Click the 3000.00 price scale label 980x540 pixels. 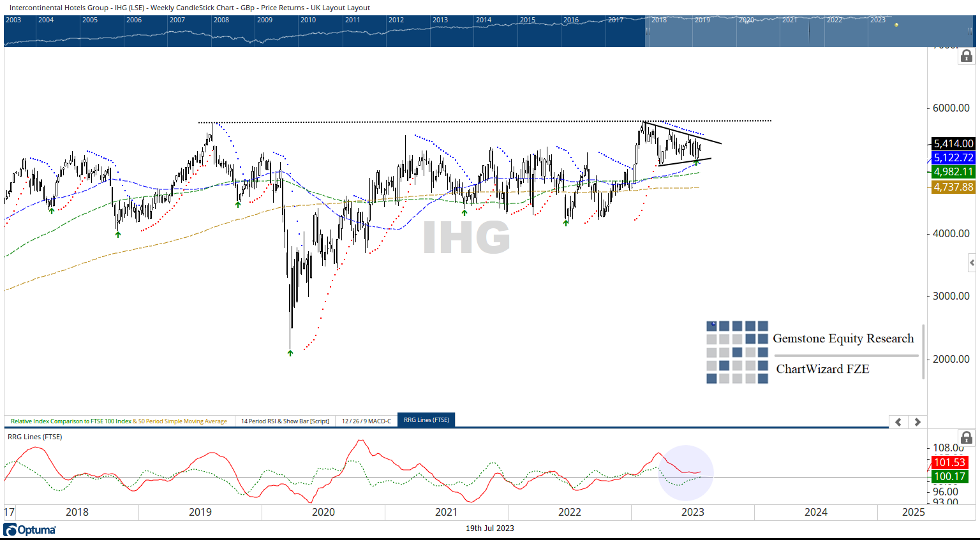951,296
